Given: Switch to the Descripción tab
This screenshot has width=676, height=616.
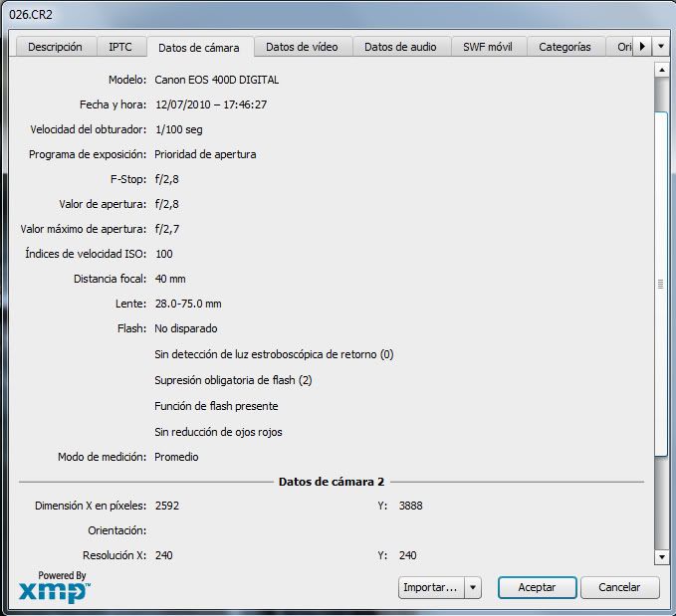Looking at the screenshot, I should point(55,47).
